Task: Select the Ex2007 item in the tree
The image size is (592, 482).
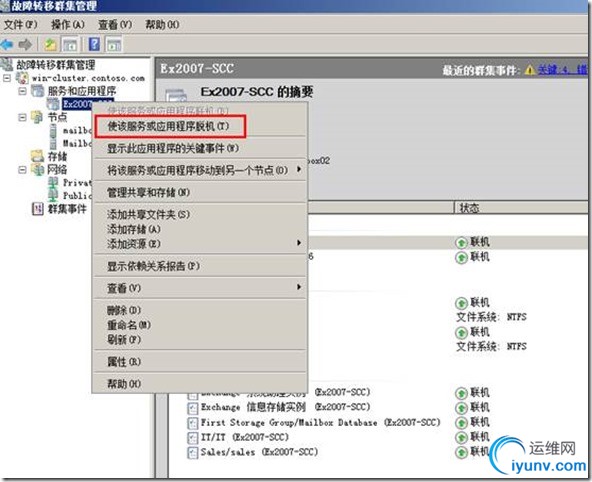Action: coord(77,104)
